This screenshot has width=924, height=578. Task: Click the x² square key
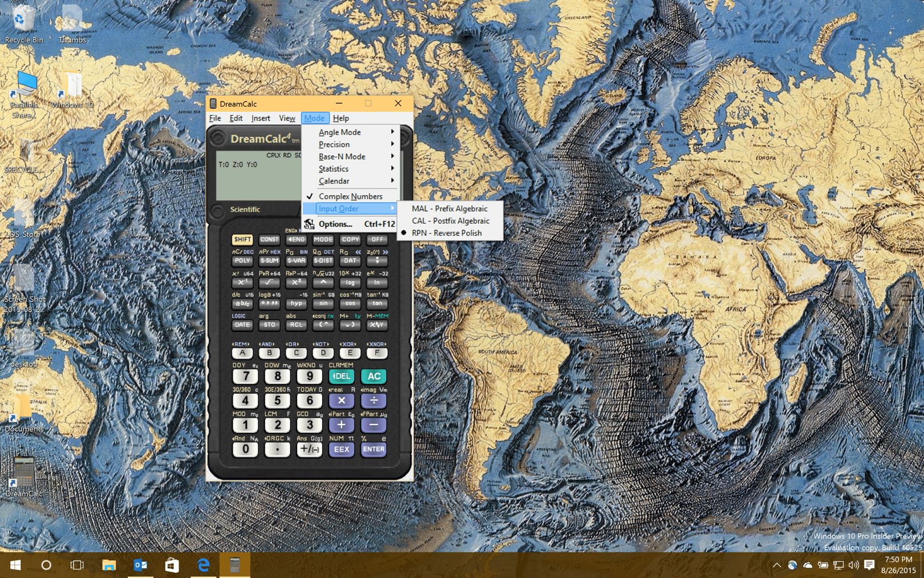[296, 282]
